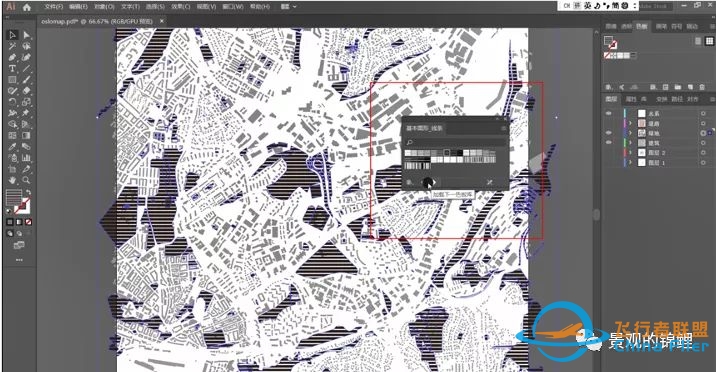The height and width of the screenshot is (372, 716).
Task: Expand the 图层 1 layer arrow
Action: pyautogui.click(x=631, y=162)
